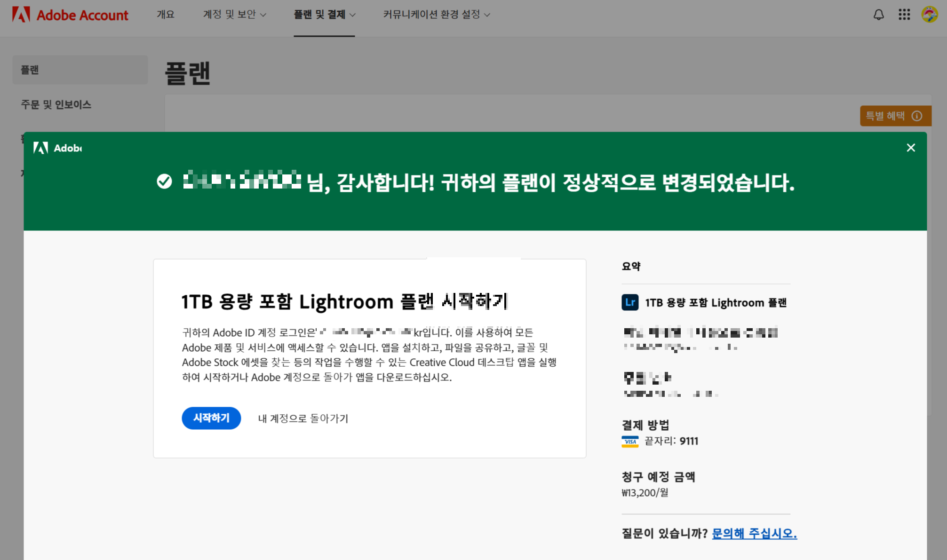Screen dimensions: 947x560
Task: Click 내 계정으로 돌아가기 link
Action: (303, 418)
